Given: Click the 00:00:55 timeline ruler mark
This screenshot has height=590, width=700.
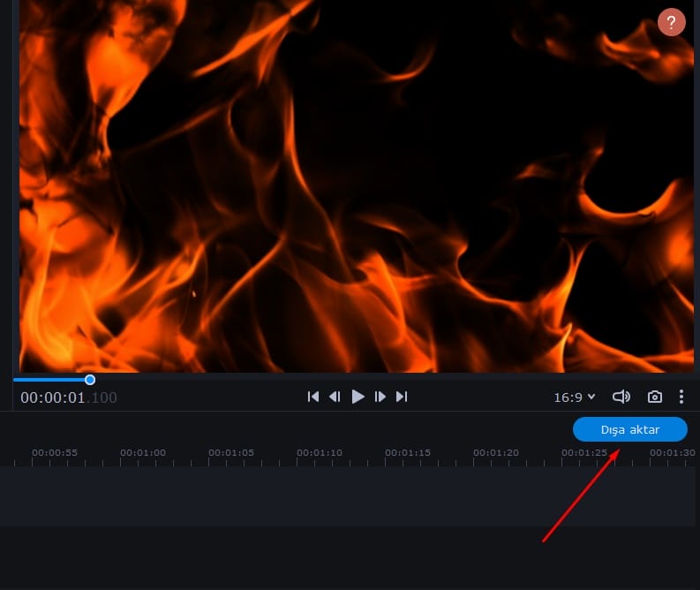Looking at the screenshot, I should 55,452.
